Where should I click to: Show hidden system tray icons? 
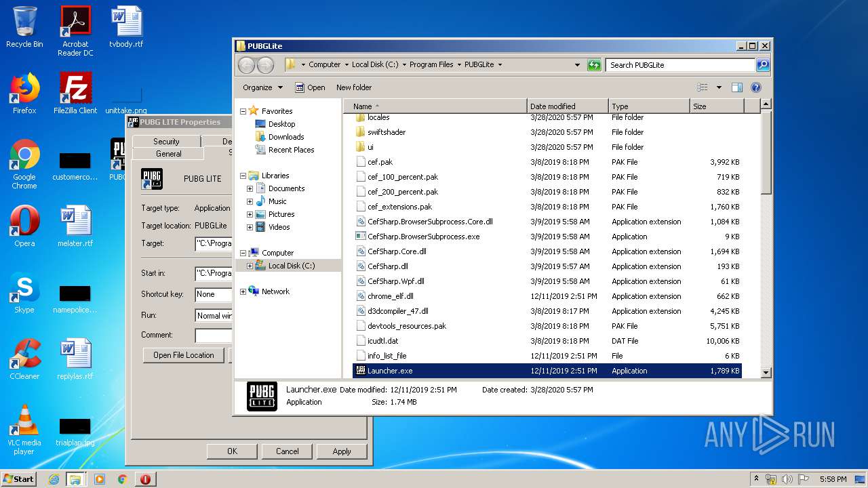coord(756,479)
